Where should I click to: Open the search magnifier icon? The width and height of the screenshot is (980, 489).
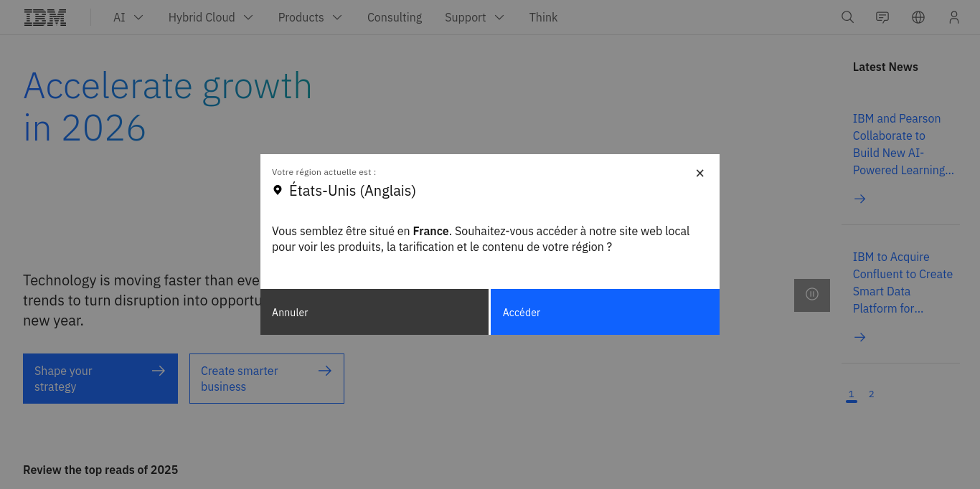(847, 17)
